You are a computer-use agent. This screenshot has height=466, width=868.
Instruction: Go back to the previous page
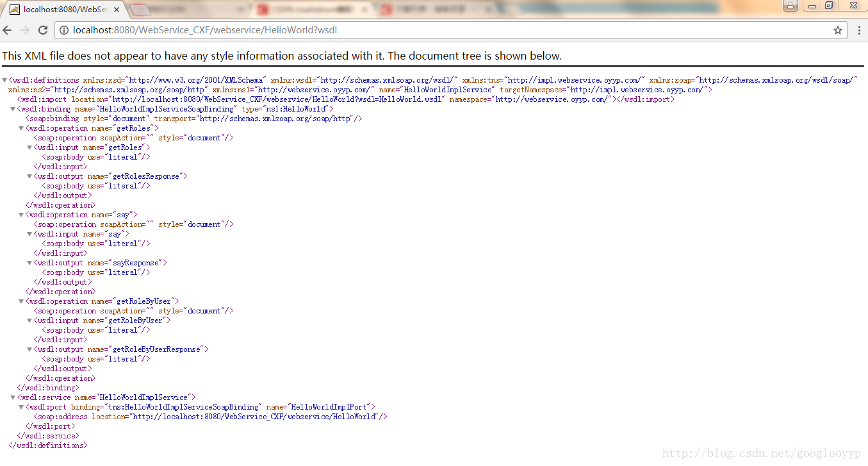[8, 30]
